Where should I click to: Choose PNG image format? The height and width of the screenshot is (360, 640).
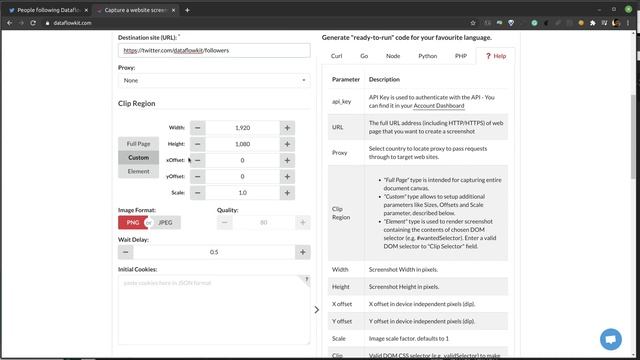[x=133, y=222]
